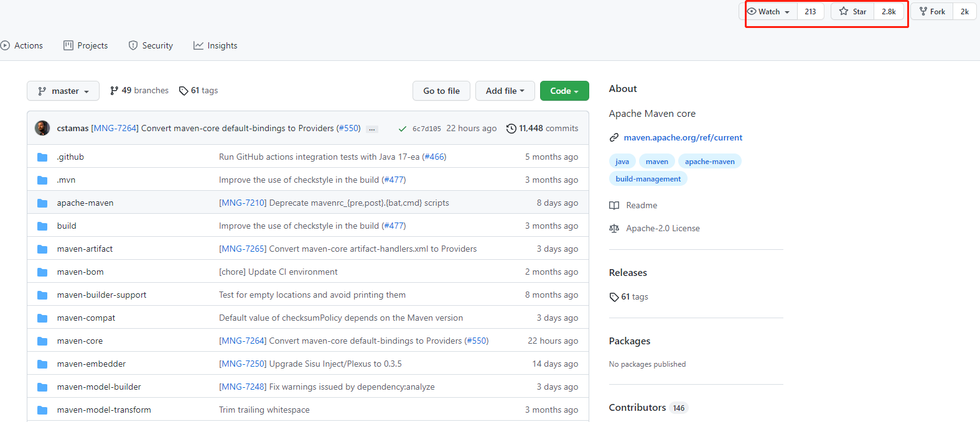Viewport: 980px width, 422px height.
Task: Click the cstamas author avatar
Action: [42, 128]
